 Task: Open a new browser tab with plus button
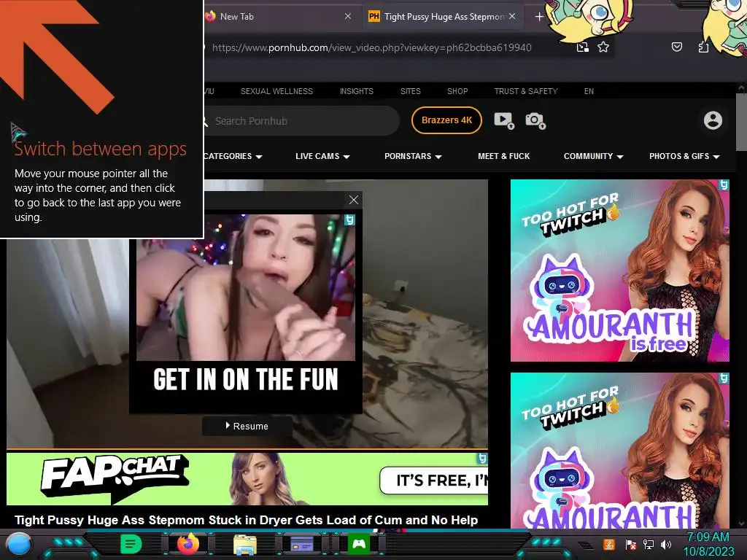pyautogui.click(x=539, y=17)
